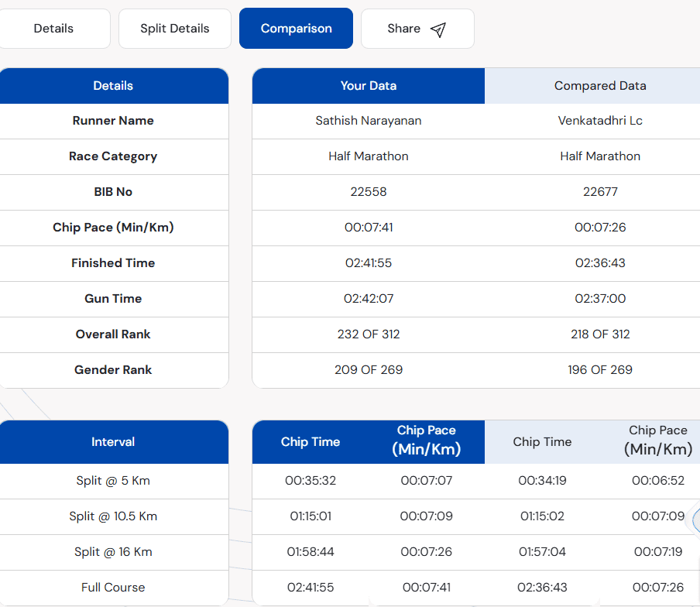This screenshot has width=700, height=607.
Task: Click chip time 00:35:32
Action: coord(311,481)
